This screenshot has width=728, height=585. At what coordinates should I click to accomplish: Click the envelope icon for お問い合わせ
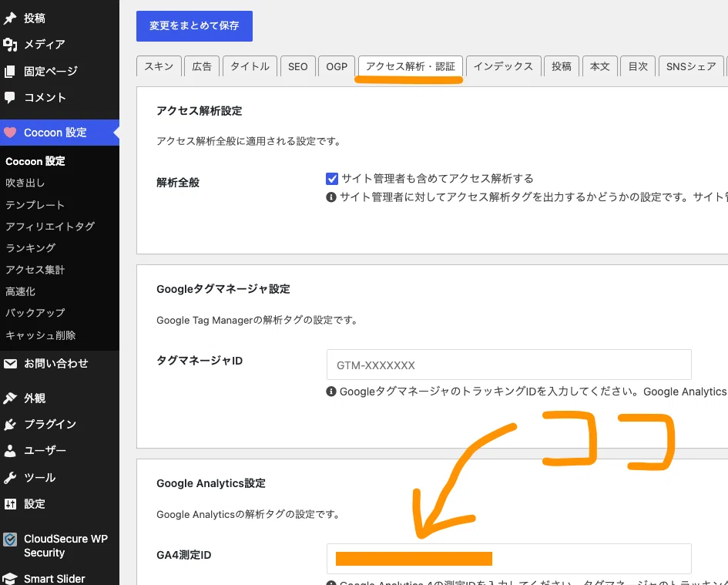coord(10,363)
